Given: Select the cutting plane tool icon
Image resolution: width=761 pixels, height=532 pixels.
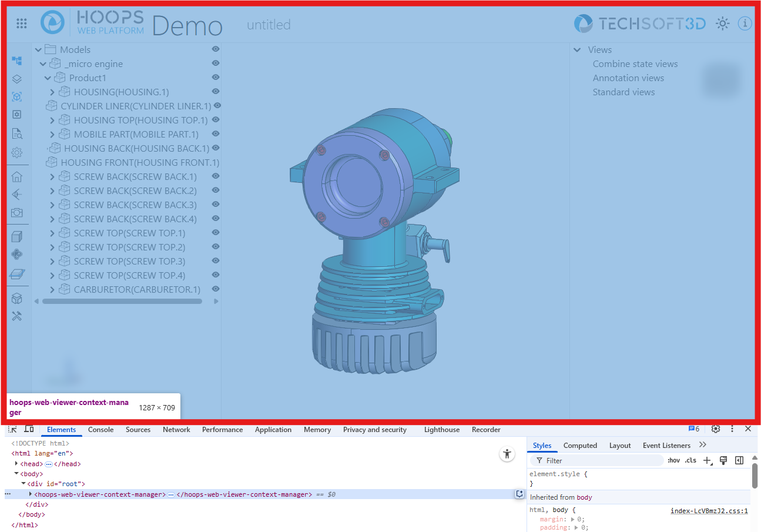Looking at the screenshot, I should click(x=17, y=274).
